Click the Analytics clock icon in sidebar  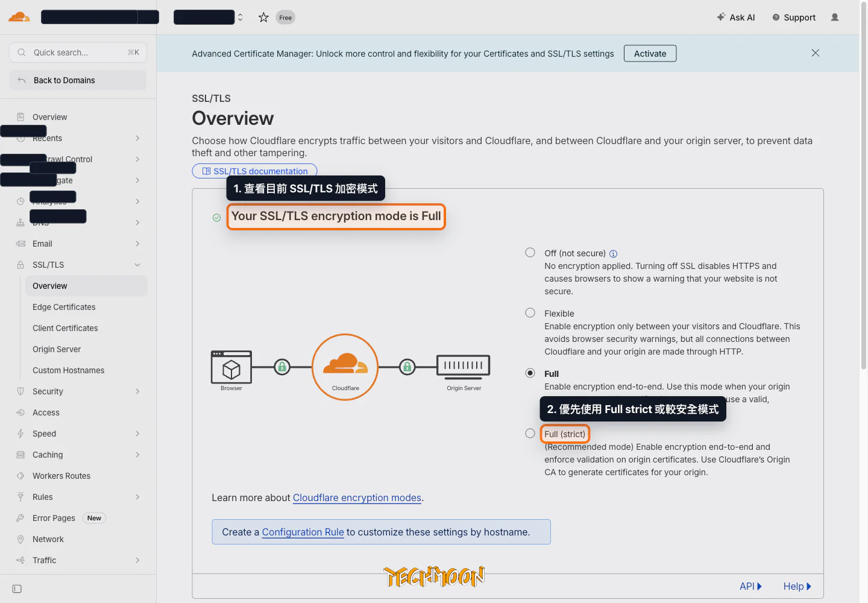point(20,201)
